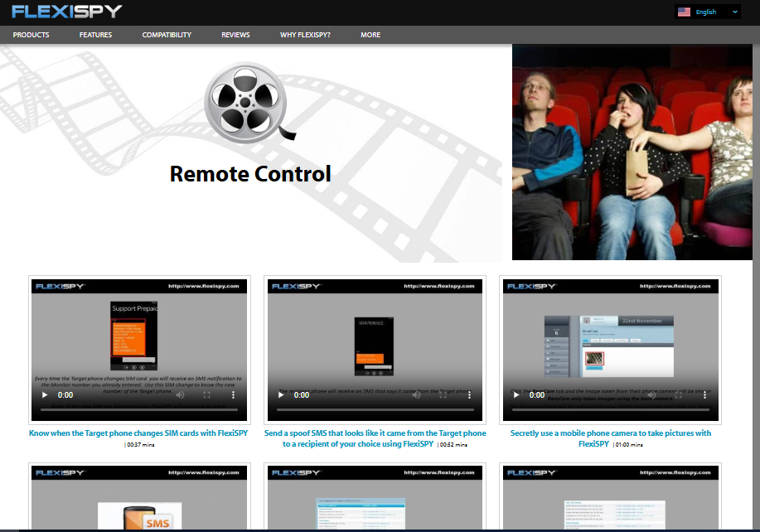Screen dimensions: 760x532
Task: Click the movie theater audience image
Action: point(632,152)
